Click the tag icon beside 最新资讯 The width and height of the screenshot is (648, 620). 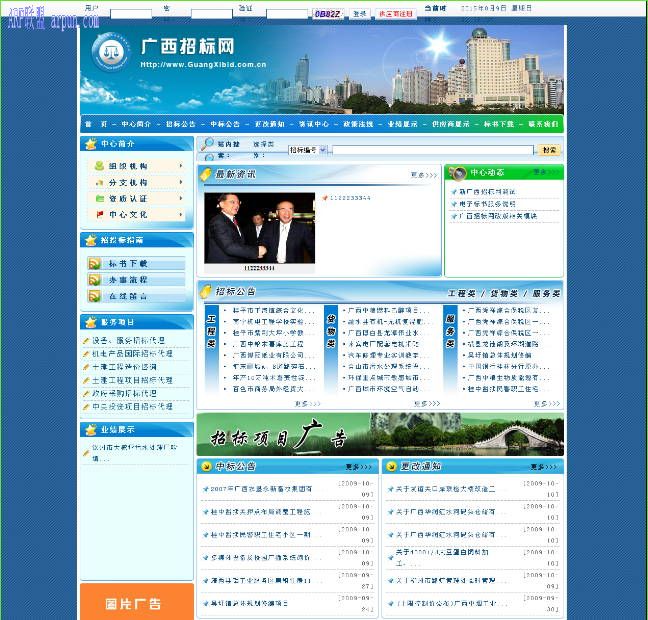point(205,174)
